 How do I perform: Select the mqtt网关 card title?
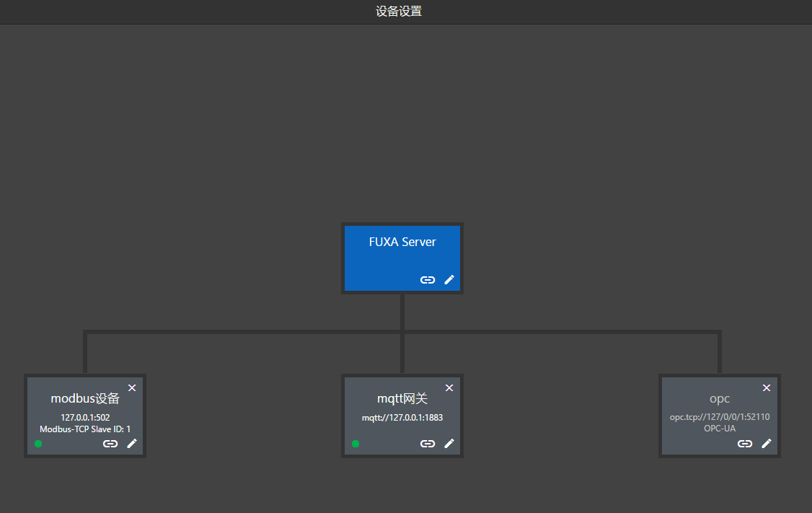pyautogui.click(x=402, y=398)
